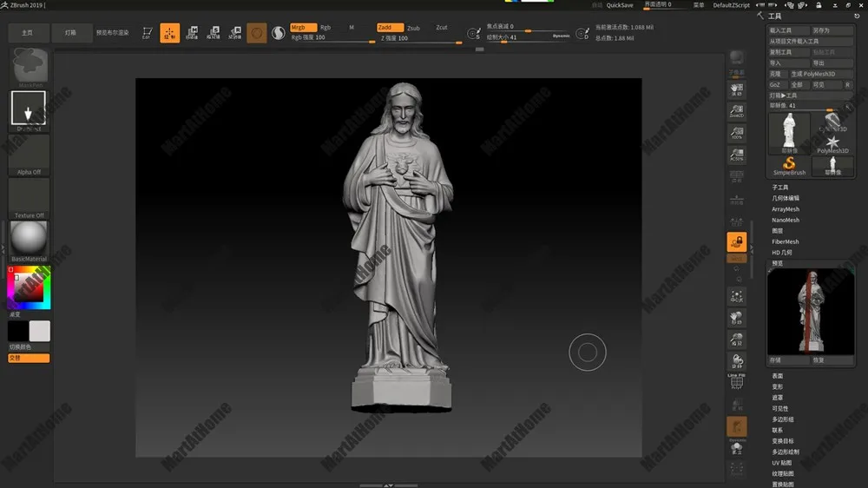
Task: Open the BasicMaterial sphere picker
Action: coord(29,238)
